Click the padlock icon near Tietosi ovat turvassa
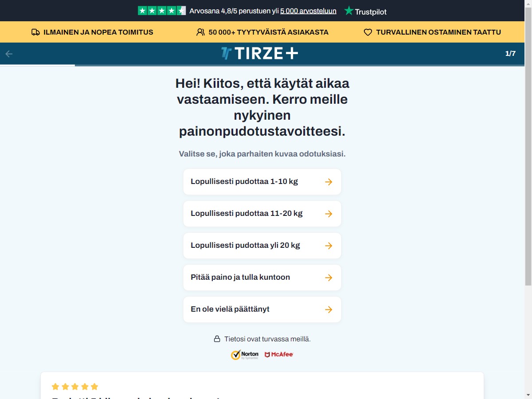This screenshot has width=532, height=399. [217, 339]
